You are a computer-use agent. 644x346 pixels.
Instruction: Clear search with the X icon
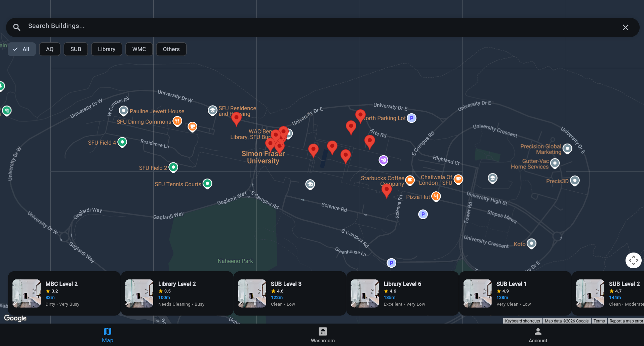625,27
